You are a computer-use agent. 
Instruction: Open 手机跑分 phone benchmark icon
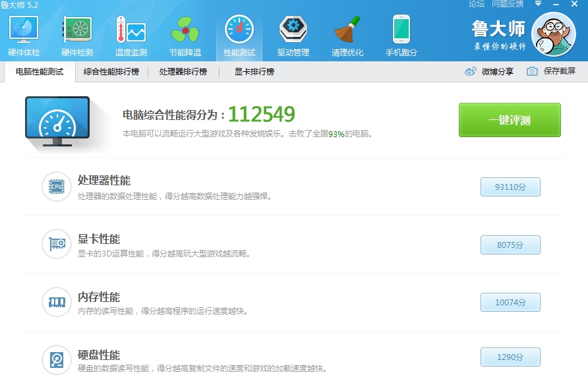click(401, 29)
